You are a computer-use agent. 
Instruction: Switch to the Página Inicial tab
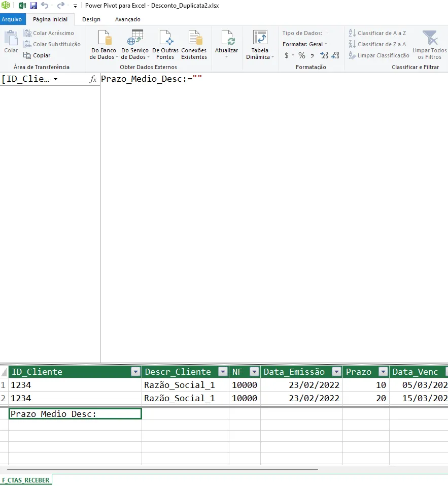(x=50, y=19)
